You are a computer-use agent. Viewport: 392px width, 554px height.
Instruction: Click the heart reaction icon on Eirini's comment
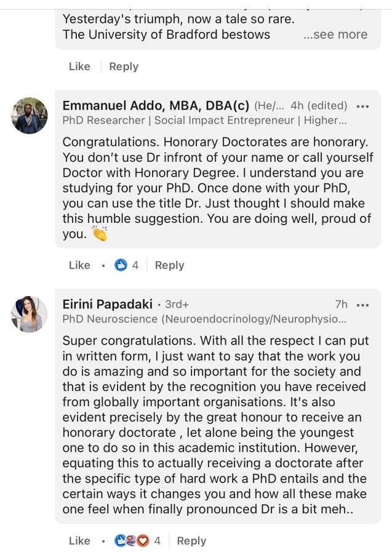click(143, 540)
